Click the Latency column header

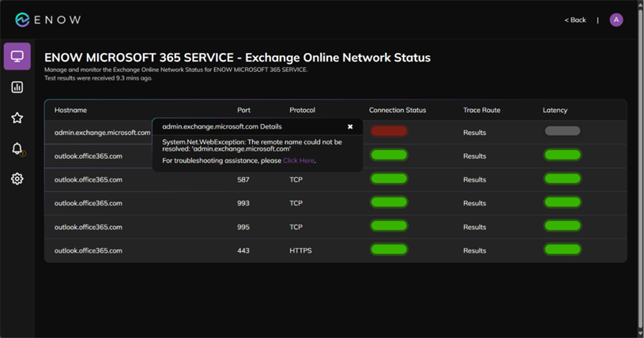pyautogui.click(x=555, y=110)
